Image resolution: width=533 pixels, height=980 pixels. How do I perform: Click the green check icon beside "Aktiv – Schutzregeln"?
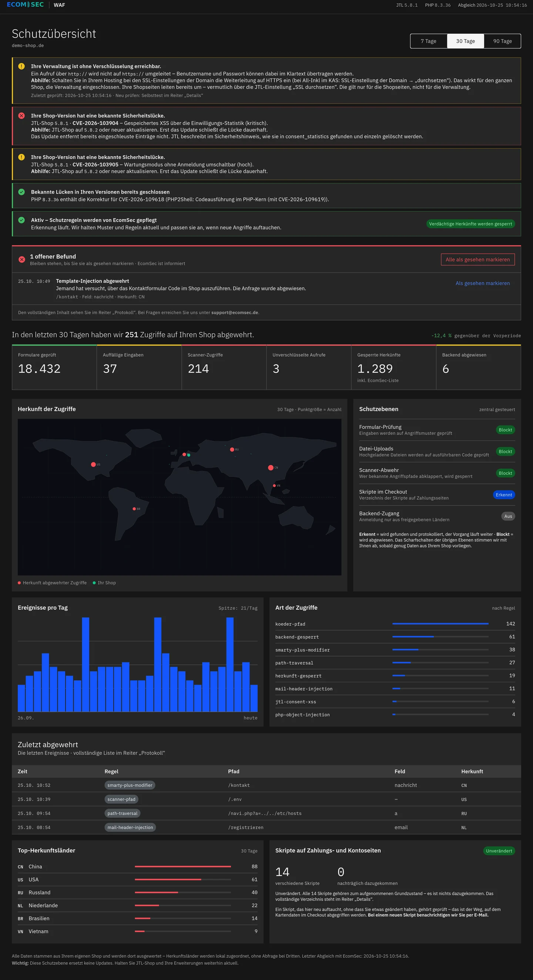pos(22,220)
